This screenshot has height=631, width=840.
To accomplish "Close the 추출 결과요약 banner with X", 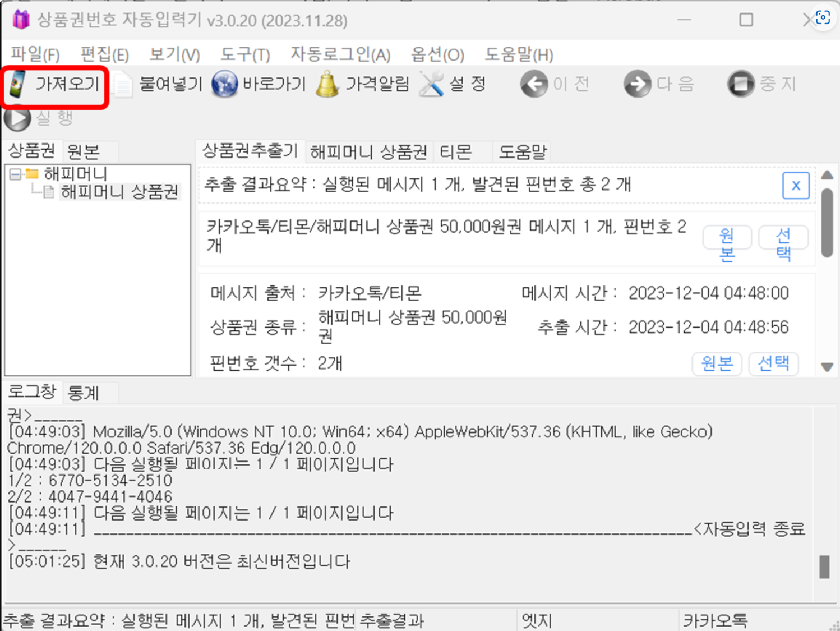I will [x=796, y=186].
